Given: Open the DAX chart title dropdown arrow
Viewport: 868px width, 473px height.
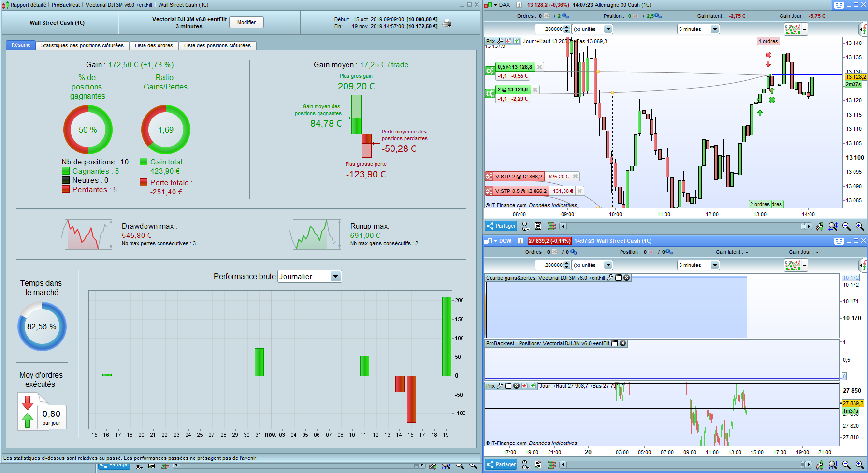Looking at the screenshot, I should click(495, 5).
